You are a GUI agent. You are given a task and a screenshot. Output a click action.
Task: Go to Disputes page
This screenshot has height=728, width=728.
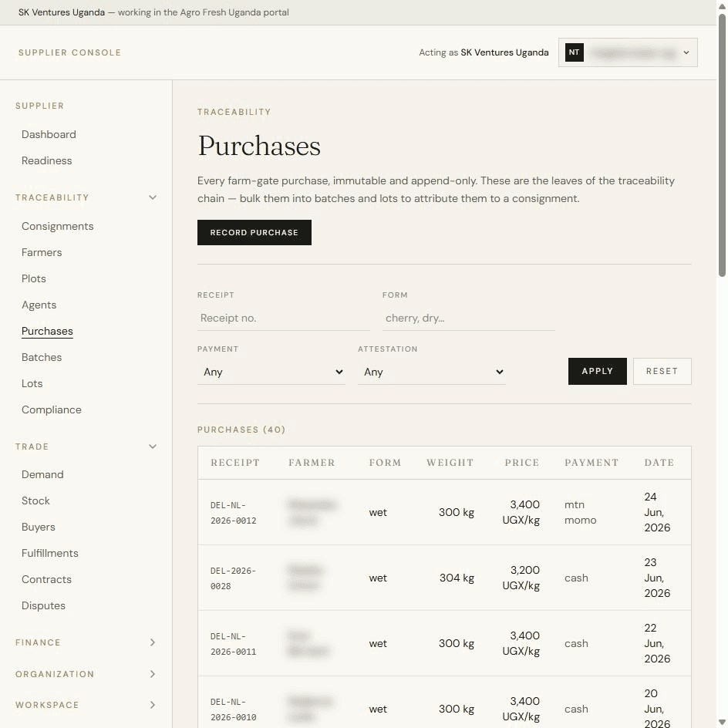coord(44,606)
